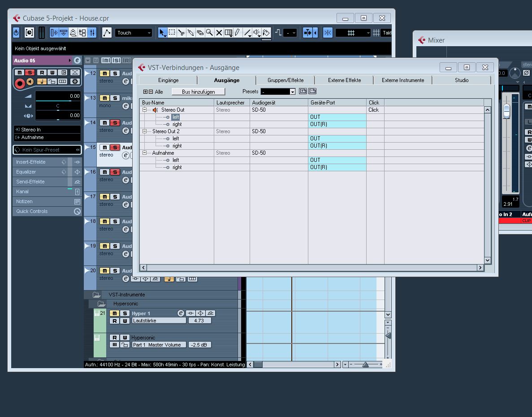Click the automation curve icon beside Touch
532x417 pixels.
(107, 33)
